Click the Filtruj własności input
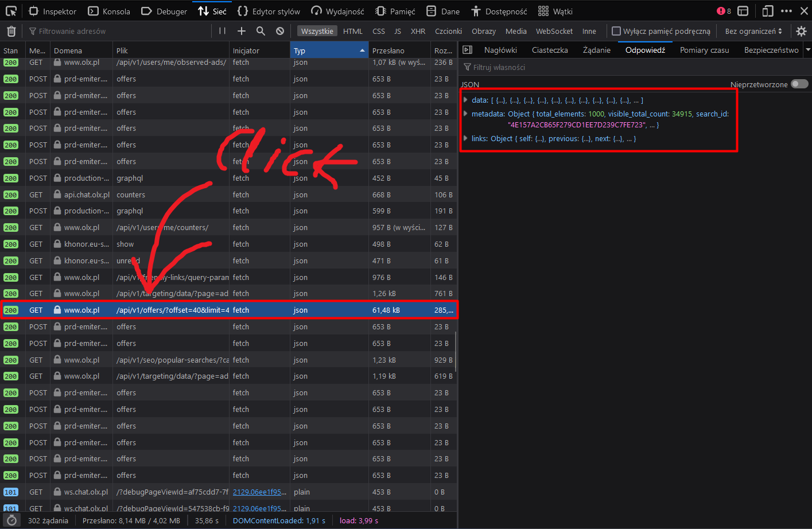 (635, 67)
